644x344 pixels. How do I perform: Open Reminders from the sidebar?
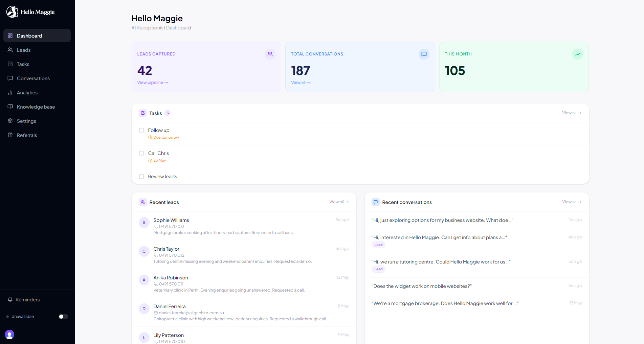click(37, 299)
